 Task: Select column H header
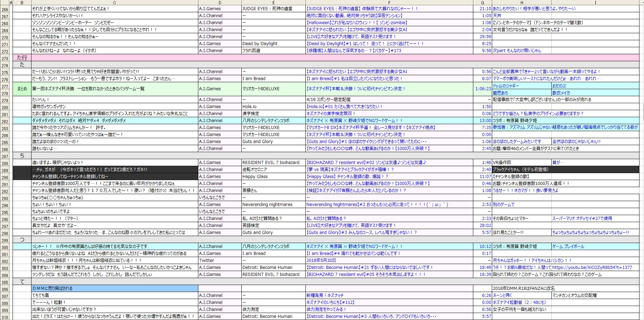pyautogui.click(x=522, y=2)
